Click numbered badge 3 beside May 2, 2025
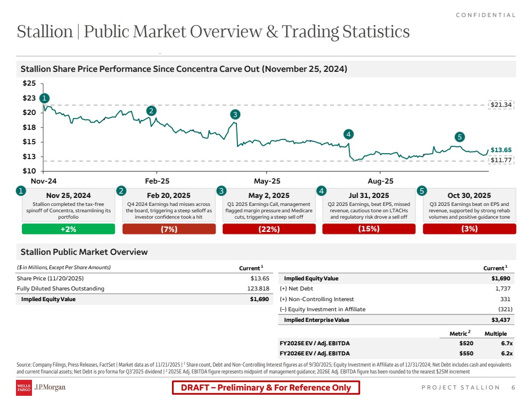This screenshot has height=399, width=532. 222,191
